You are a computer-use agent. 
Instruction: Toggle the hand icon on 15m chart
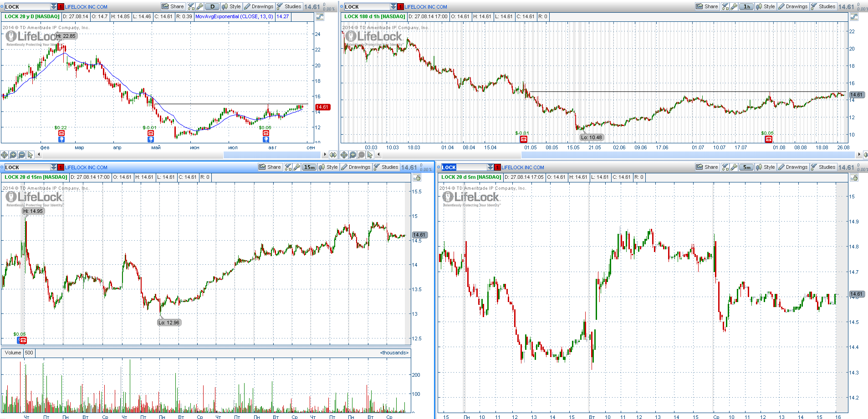click(x=417, y=177)
